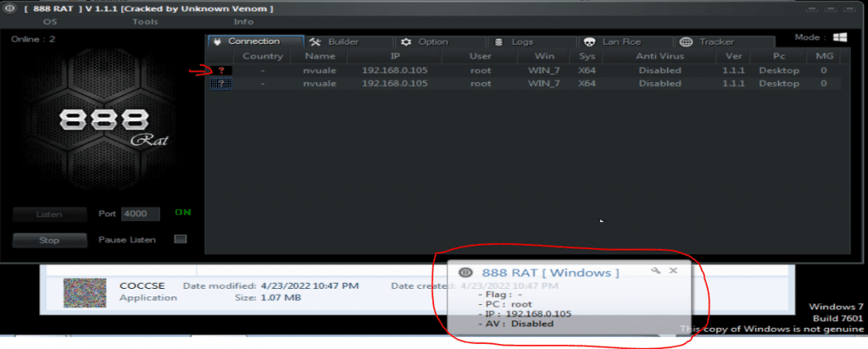Sort by the Win column header
The height and width of the screenshot is (349, 868).
544,56
